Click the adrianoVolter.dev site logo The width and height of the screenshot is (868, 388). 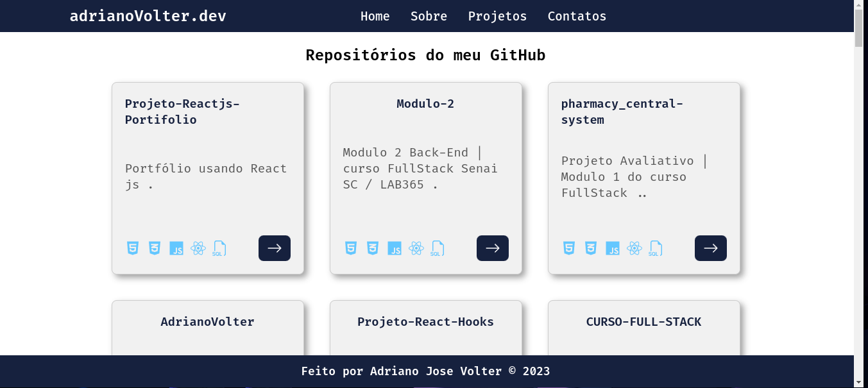pos(148,16)
